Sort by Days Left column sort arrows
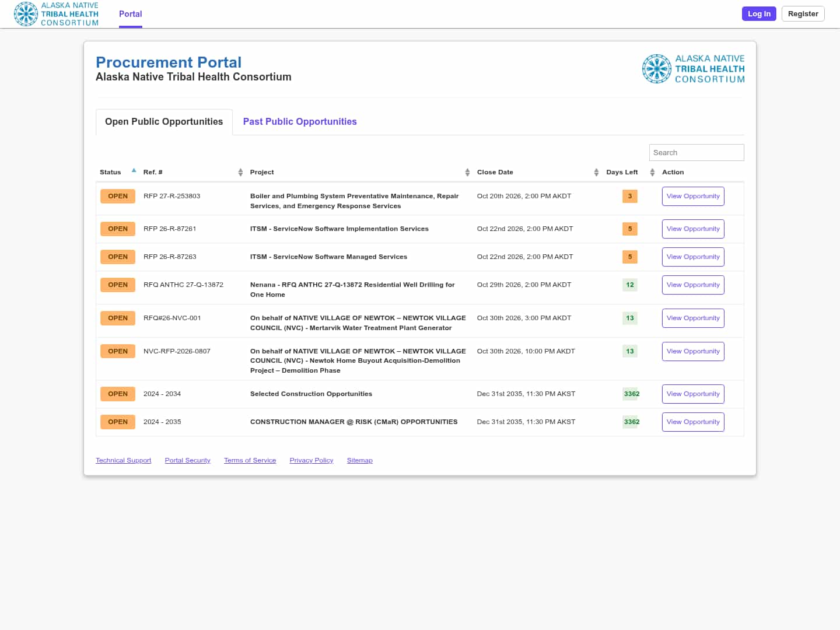 click(652, 172)
